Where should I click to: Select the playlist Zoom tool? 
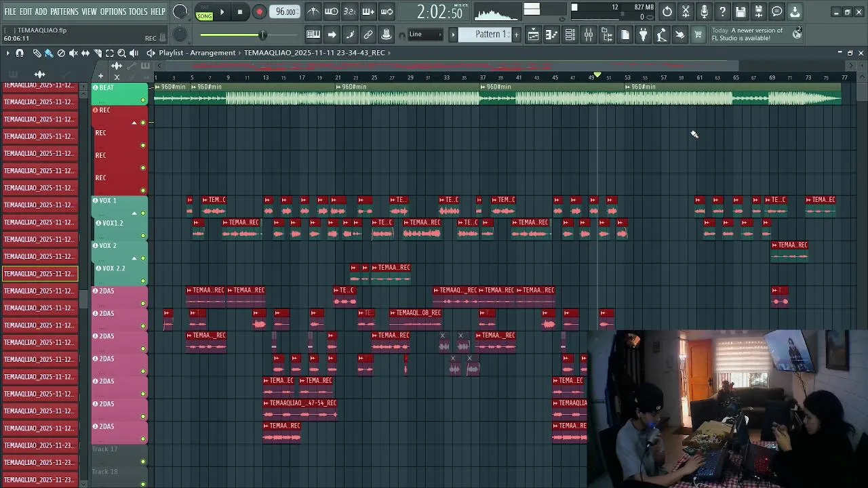[122, 53]
